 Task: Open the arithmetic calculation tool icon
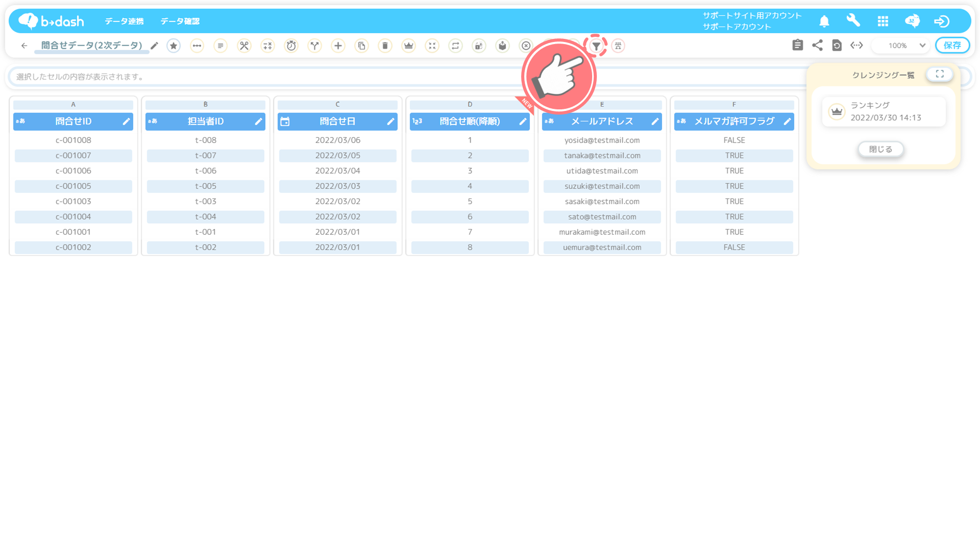pos(268,46)
